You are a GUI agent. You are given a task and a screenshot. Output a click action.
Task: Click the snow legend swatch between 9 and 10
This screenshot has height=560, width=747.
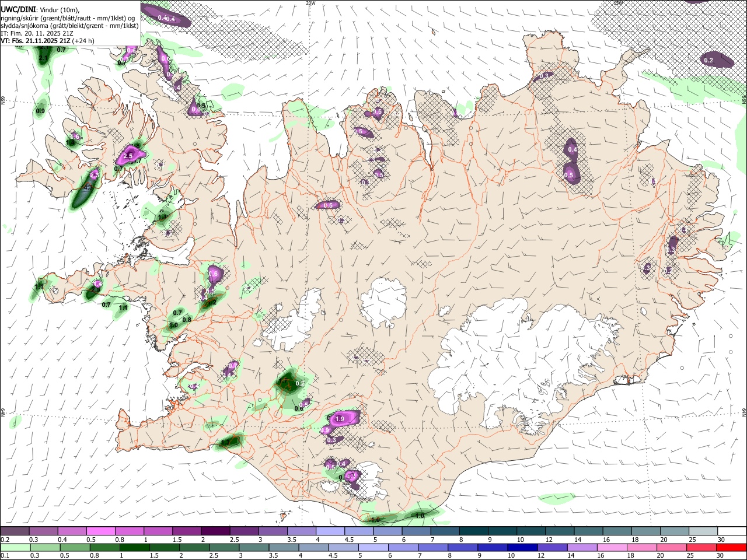(501, 531)
